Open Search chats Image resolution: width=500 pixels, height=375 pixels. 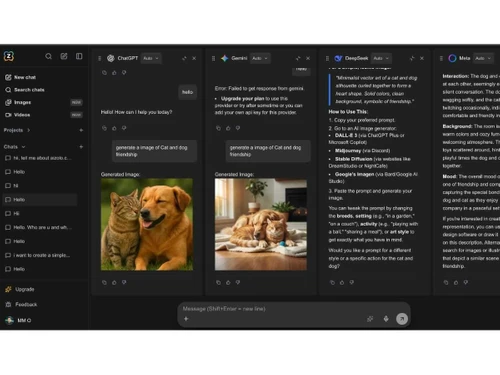(x=25, y=90)
